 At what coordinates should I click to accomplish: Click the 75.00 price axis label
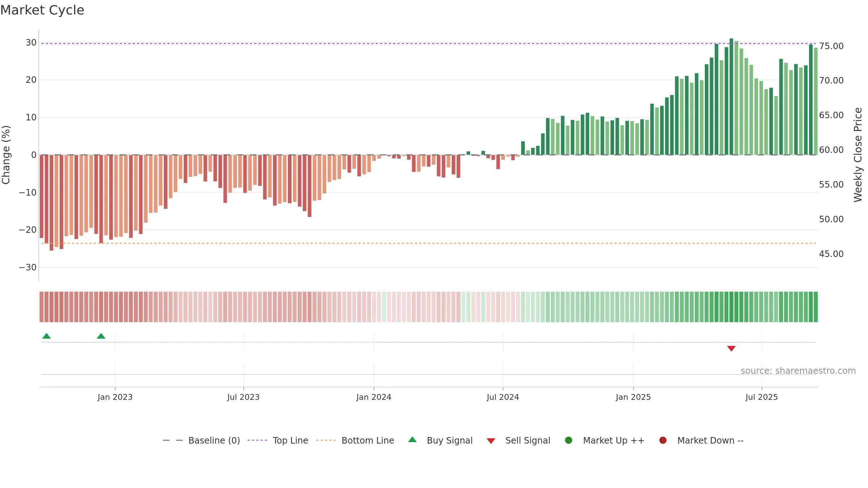click(831, 46)
